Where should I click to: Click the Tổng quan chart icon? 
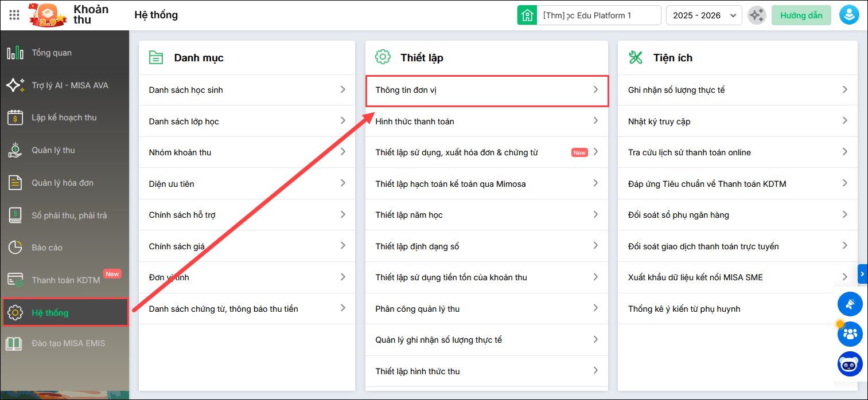(x=15, y=53)
